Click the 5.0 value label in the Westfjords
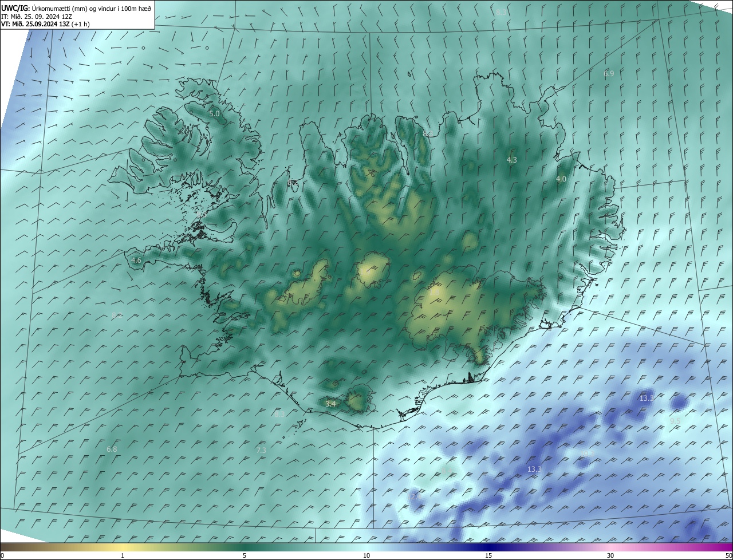 point(214,114)
